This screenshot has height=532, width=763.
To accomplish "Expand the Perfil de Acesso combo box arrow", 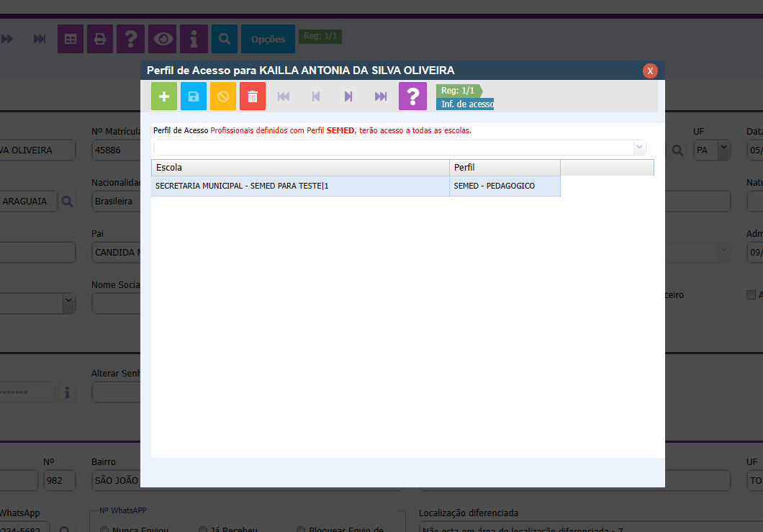I will click(x=639, y=147).
